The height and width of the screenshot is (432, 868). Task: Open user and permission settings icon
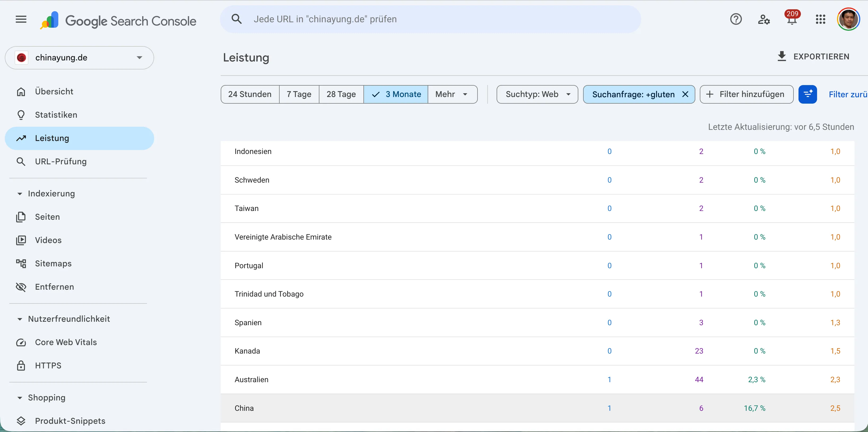764,19
